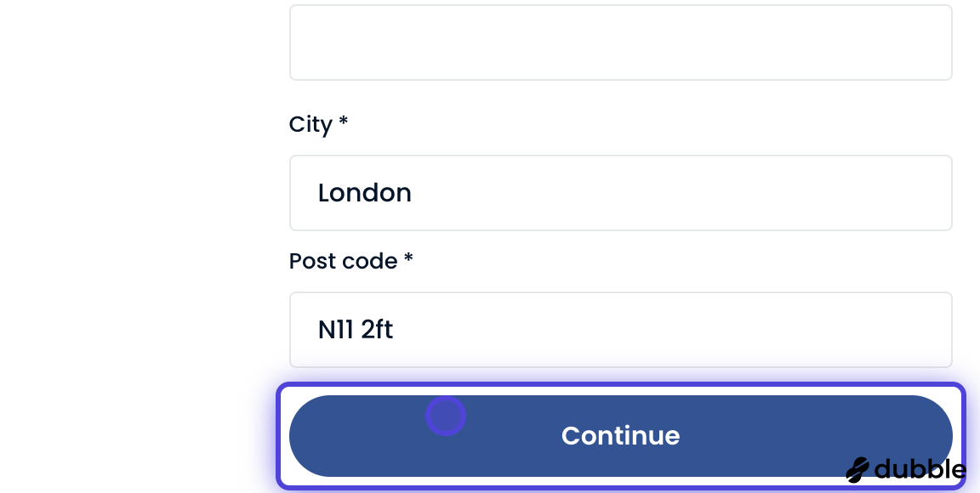The width and height of the screenshot is (980, 493).
Task: Submit the form with Continue button
Action: 621,435
